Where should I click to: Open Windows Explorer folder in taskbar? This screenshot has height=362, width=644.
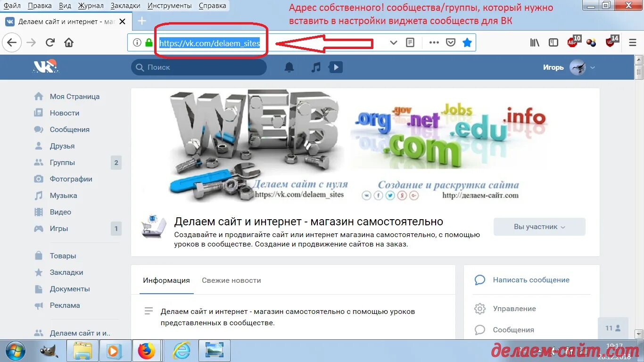click(x=83, y=351)
